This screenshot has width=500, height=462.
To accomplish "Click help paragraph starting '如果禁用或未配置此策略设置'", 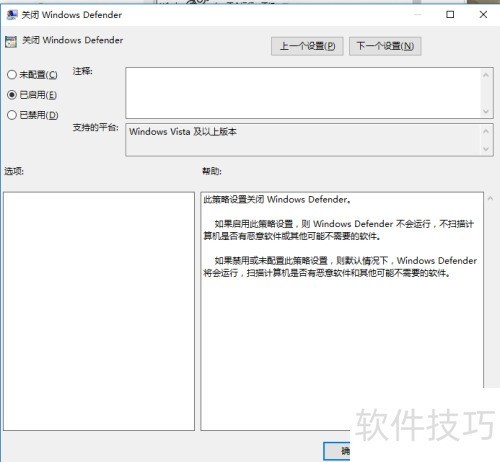I will click(340, 266).
